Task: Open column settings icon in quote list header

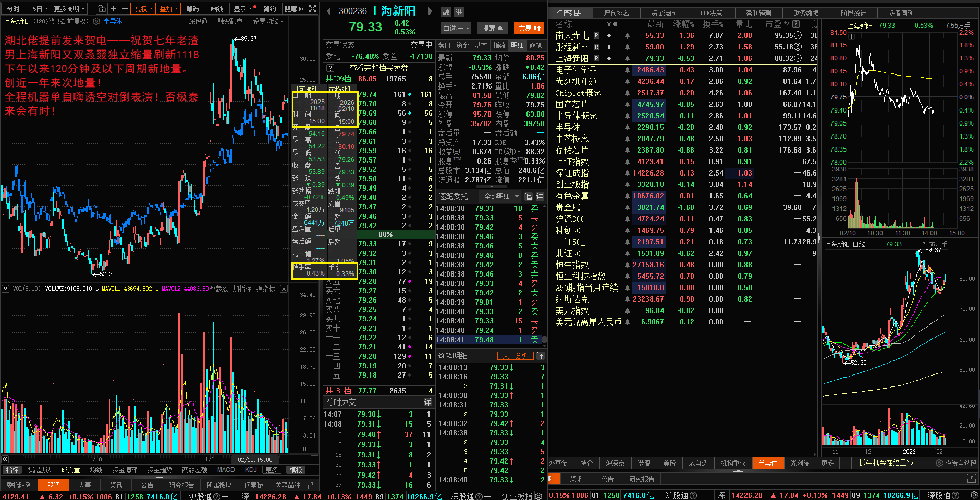Action: click(611, 24)
